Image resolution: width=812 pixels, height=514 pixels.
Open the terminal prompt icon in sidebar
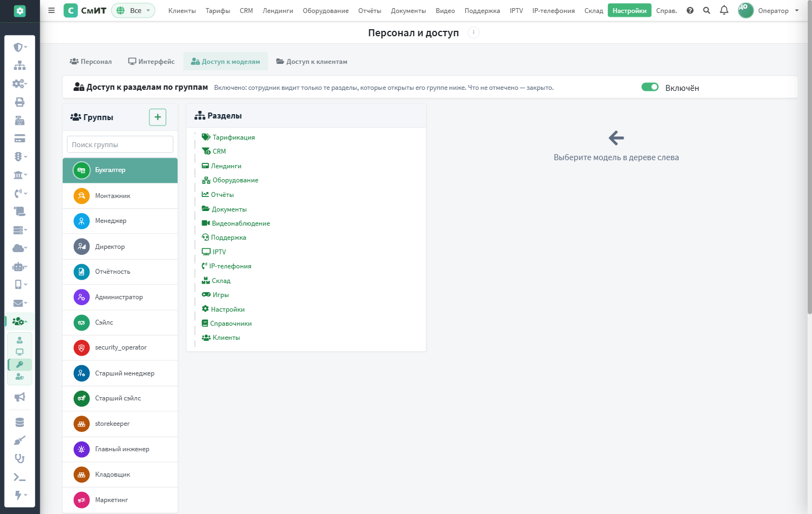click(x=19, y=477)
